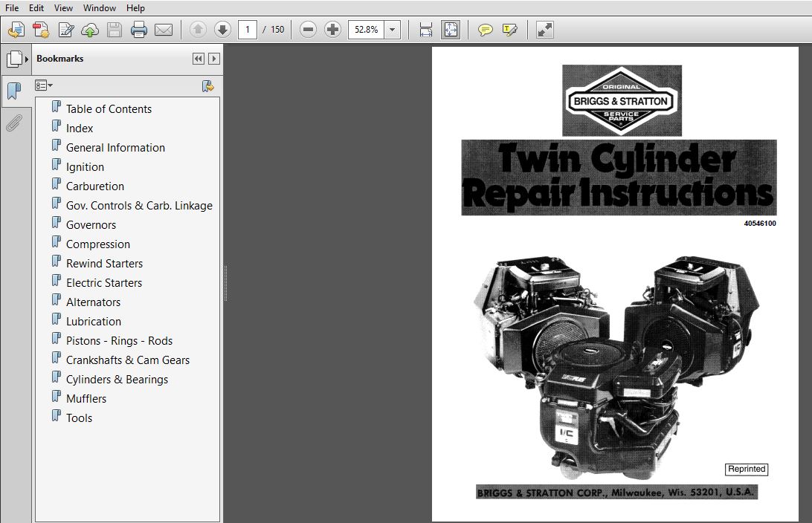This screenshot has height=523, width=812.
Task: Jump to the Mufflers bookmark
Action: (x=86, y=399)
